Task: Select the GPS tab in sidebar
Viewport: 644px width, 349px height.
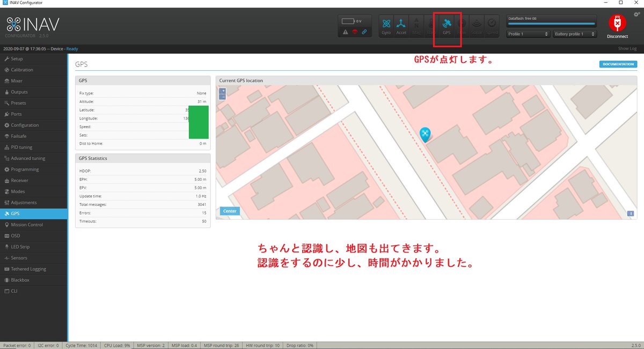Action: click(34, 213)
